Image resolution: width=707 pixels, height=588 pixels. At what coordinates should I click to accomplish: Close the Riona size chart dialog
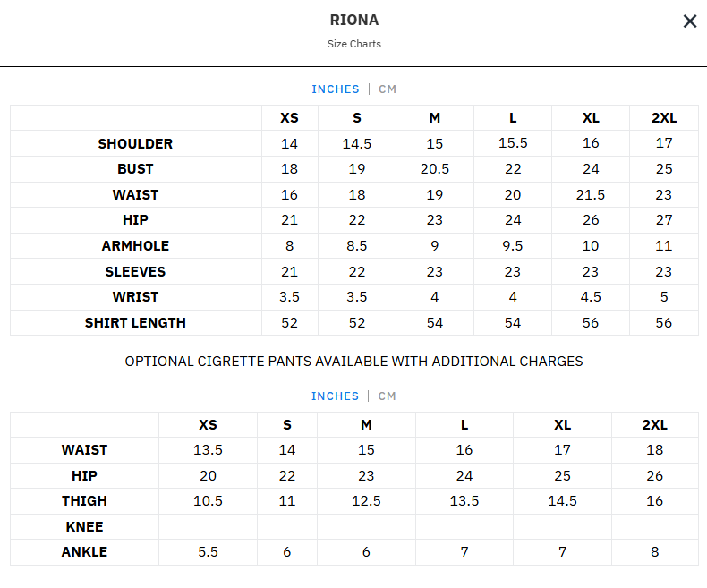690,21
